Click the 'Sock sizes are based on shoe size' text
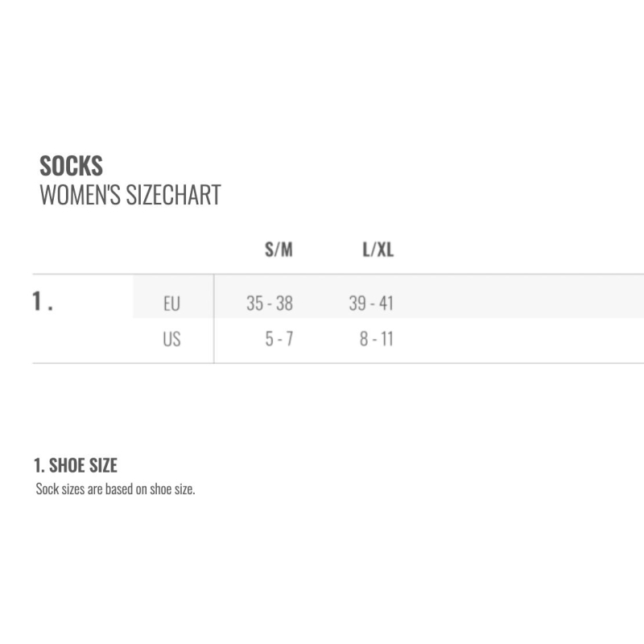This screenshot has height=644, width=644. [x=115, y=489]
